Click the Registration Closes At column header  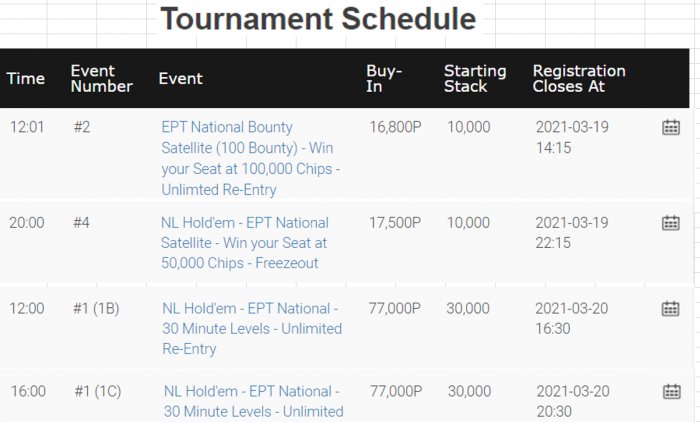point(579,79)
